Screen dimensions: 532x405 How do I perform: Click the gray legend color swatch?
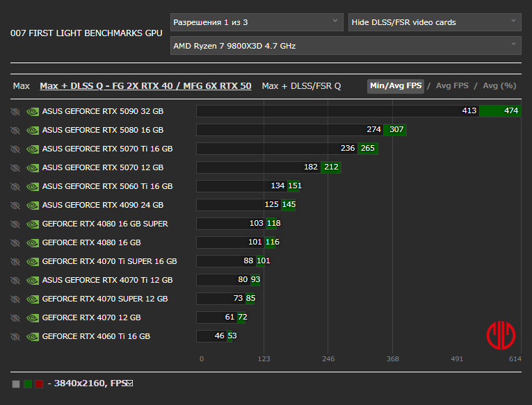pyautogui.click(x=16, y=384)
